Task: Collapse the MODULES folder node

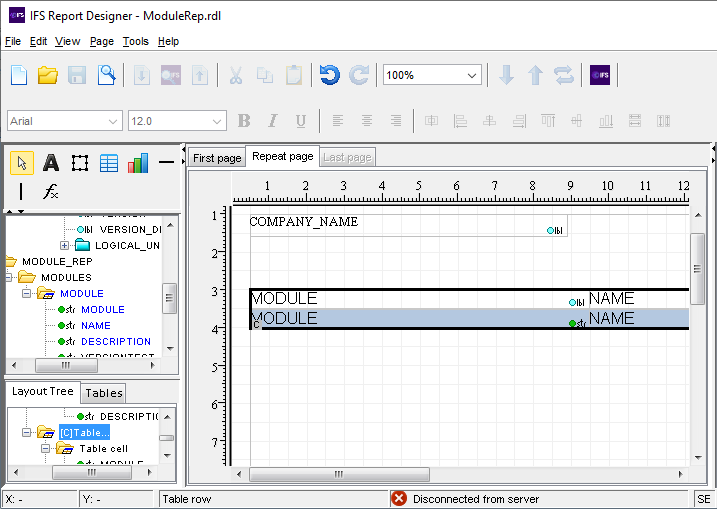Action: pyautogui.click(x=8, y=278)
